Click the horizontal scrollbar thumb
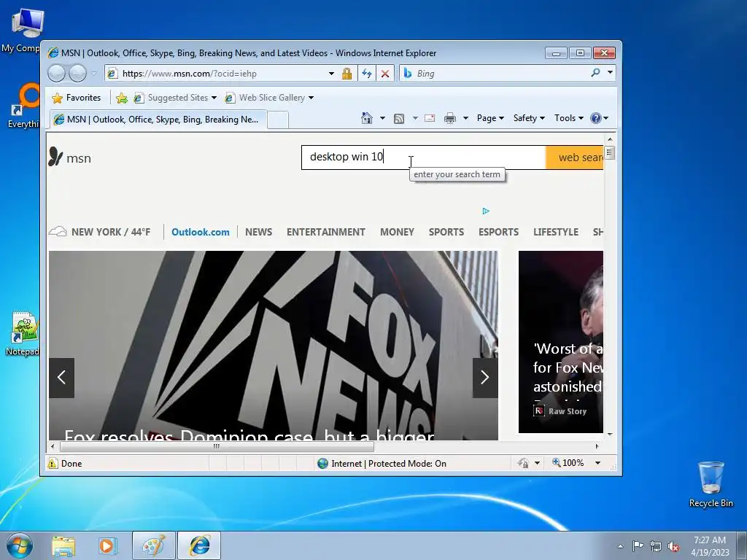The image size is (747, 560). 217,446
